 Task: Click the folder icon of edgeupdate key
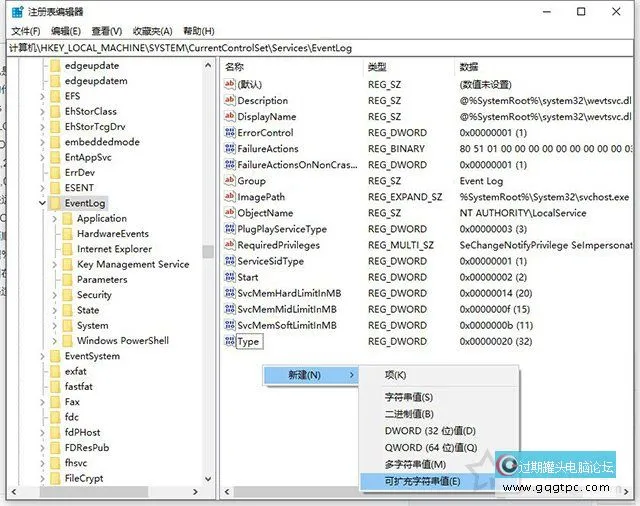pyautogui.click(x=55, y=65)
